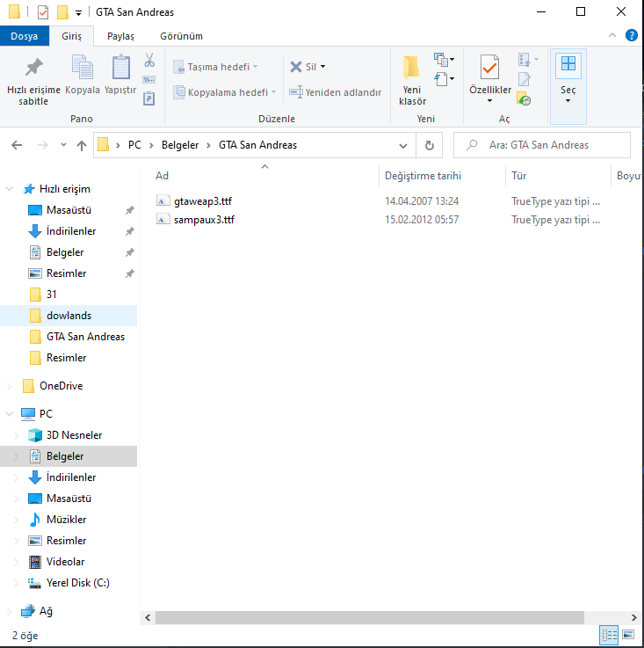The image size is (644, 648).
Task: Open the address bar history dropdown
Action: [x=403, y=145]
